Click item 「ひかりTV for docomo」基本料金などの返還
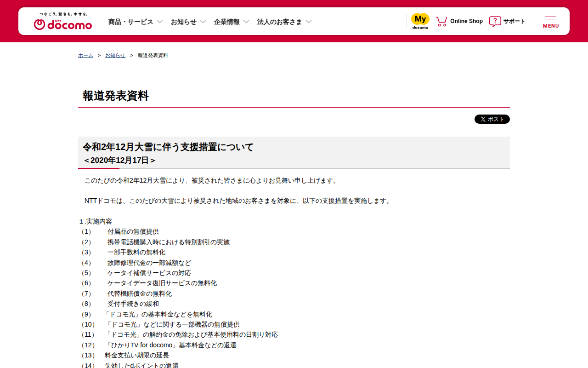 pos(170,345)
